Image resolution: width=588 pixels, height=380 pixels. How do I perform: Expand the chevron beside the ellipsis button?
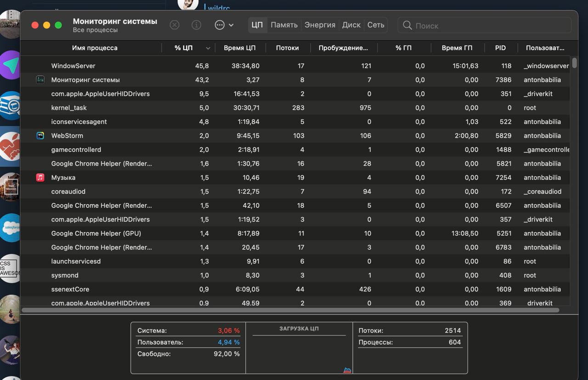[x=231, y=25]
